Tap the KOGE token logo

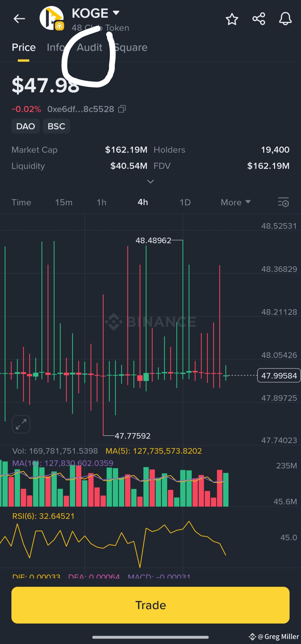click(52, 18)
